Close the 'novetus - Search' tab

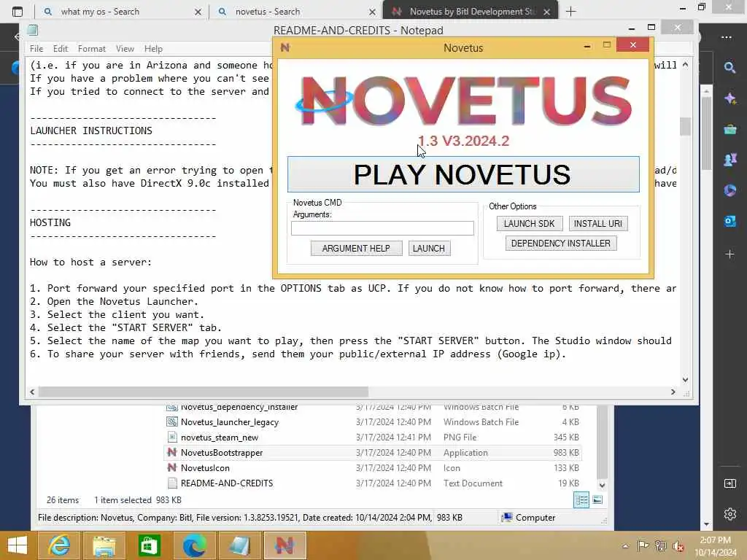point(372,12)
